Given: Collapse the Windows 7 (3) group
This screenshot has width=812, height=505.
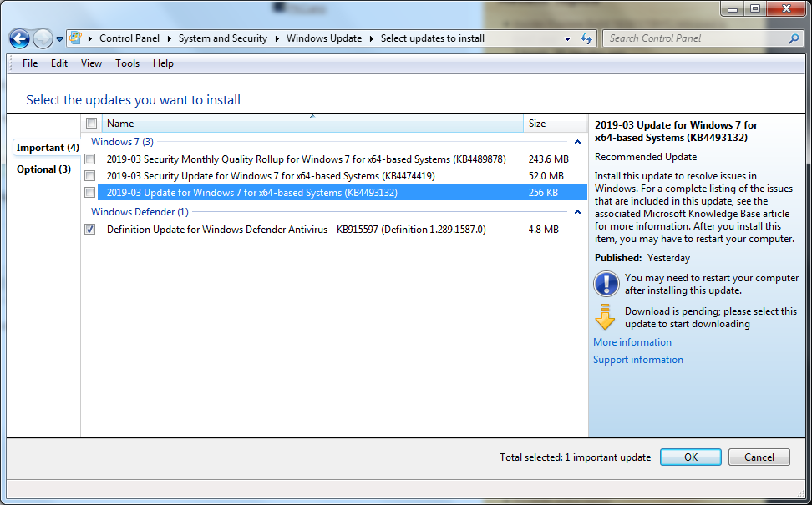Looking at the screenshot, I should point(577,143).
